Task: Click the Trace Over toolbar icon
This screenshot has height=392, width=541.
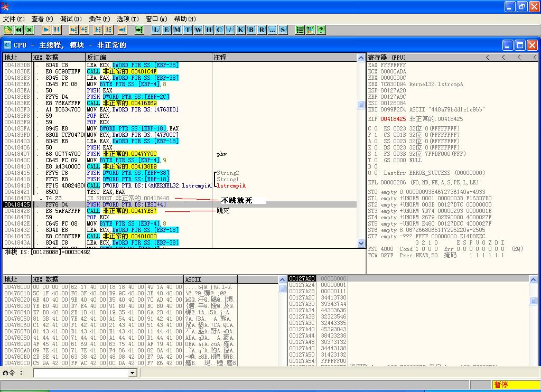Action: (x=109, y=30)
